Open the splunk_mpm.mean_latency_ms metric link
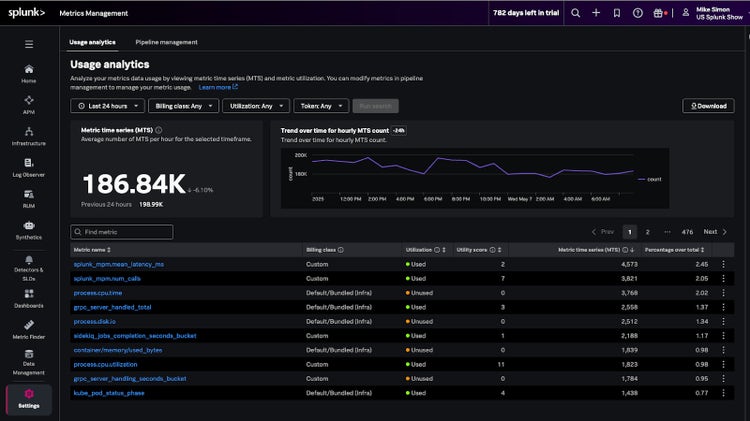The image size is (750, 421). tap(118, 264)
